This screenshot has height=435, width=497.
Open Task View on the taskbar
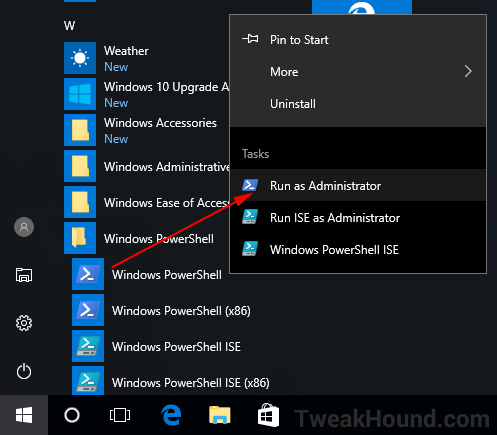click(120, 415)
